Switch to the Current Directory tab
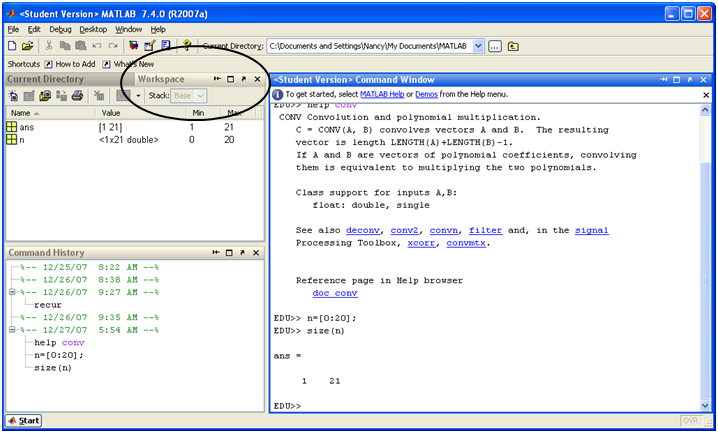The height and width of the screenshot is (433, 718). pyautogui.click(x=46, y=79)
